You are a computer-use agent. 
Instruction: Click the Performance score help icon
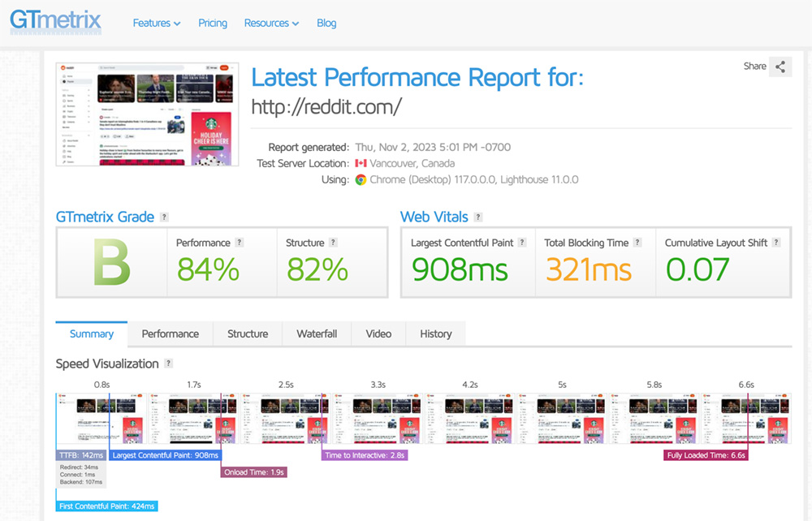pyautogui.click(x=240, y=242)
